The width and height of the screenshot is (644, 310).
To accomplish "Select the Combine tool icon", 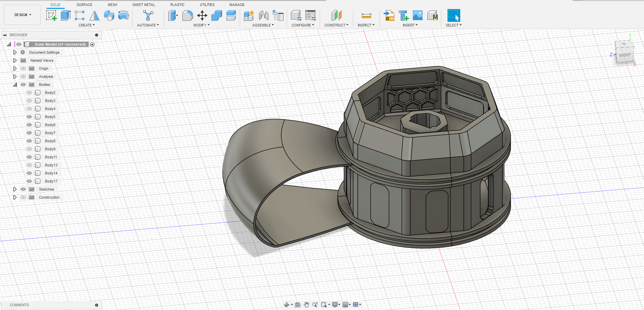I will tap(217, 15).
